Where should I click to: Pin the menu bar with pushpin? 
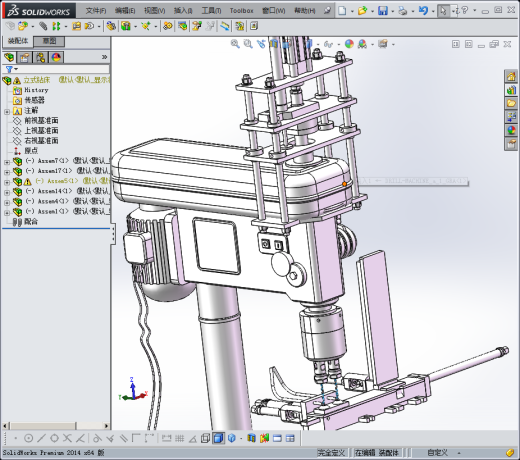[x=327, y=11]
